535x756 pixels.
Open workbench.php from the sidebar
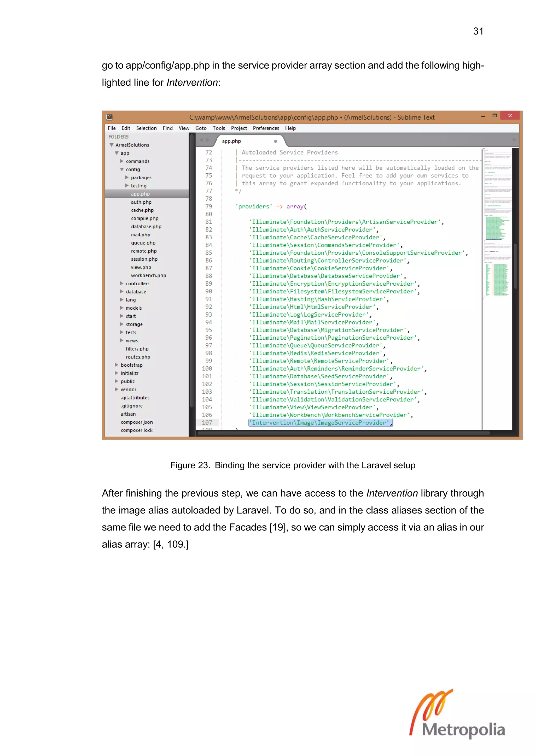pos(148,275)
